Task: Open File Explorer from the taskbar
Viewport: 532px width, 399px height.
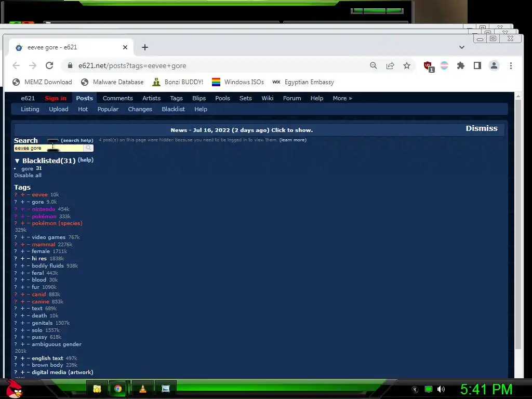Action: 97,389
